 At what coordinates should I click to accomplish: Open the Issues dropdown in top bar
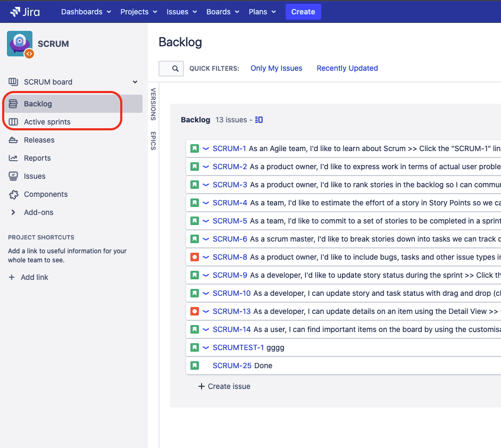coord(181,12)
